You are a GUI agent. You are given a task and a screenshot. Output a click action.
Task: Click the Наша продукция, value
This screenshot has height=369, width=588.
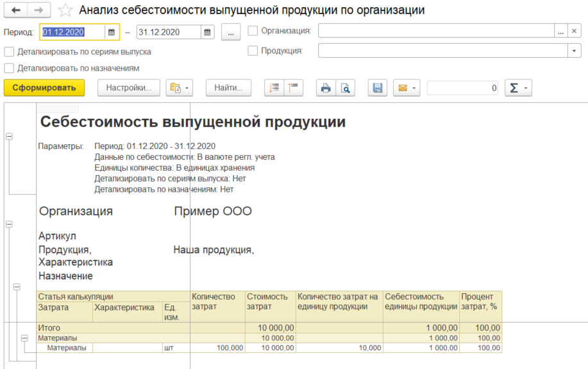(x=214, y=250)
